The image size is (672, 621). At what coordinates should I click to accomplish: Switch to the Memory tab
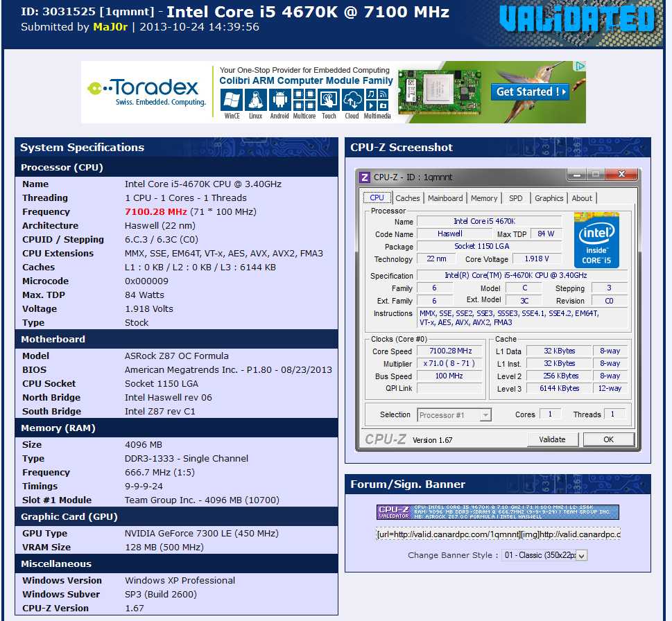tap(484, 198)
